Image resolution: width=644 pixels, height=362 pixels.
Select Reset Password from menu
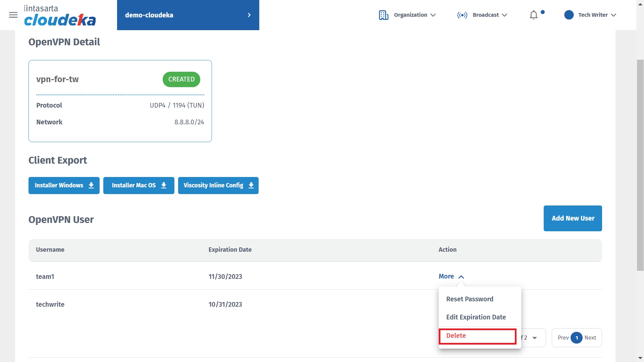(470, 299)
